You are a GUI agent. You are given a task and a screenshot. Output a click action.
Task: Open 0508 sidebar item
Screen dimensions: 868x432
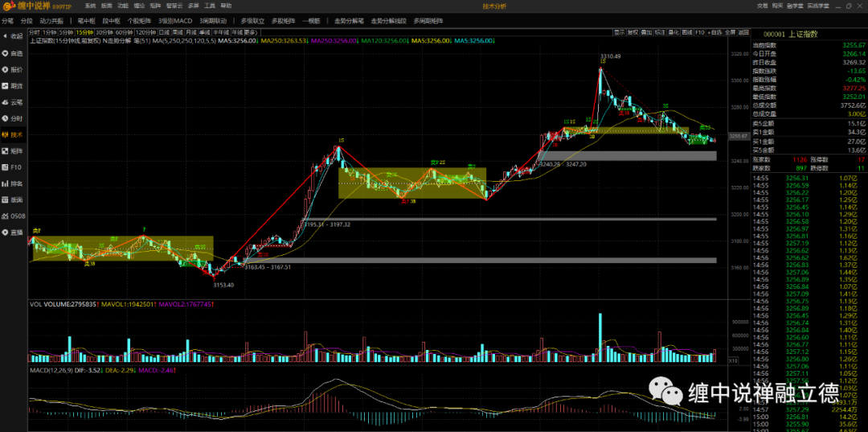[14, 216]
